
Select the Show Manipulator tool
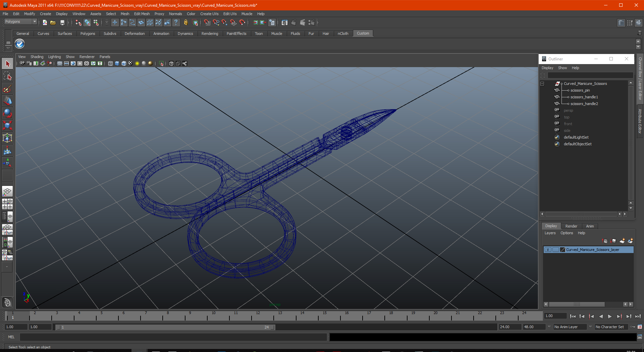point(7,163)
